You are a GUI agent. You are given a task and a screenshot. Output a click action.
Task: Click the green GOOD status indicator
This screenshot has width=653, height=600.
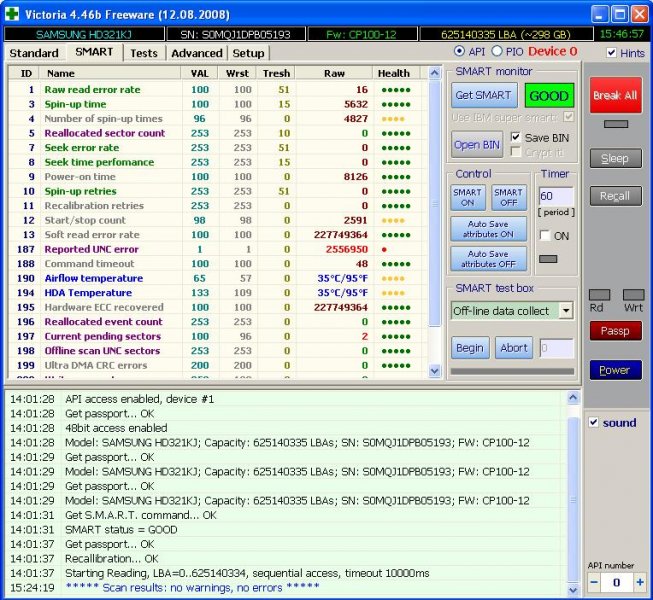pyautogui.click(x=549, y=96)
